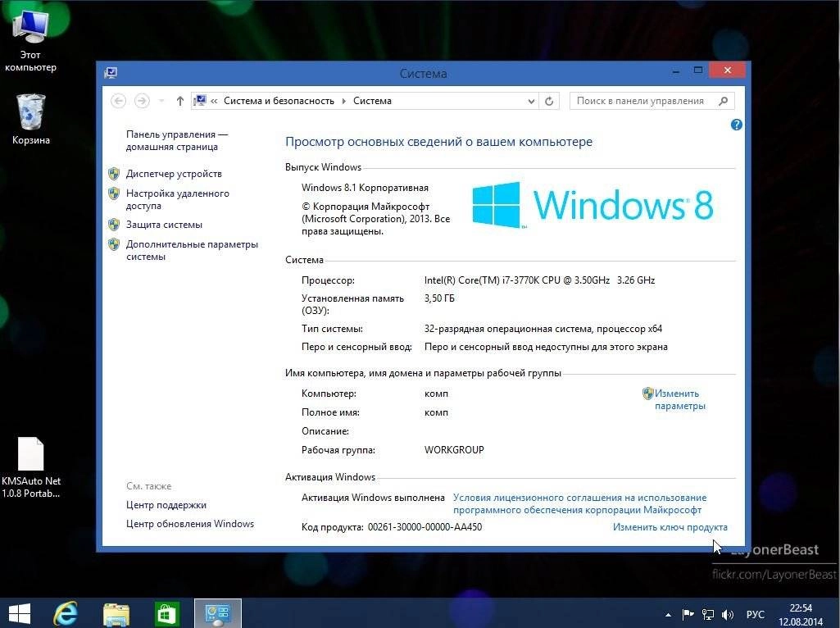The image size is (840, 628).
Task: Click shield icon beside Защита системы
Action: 114,225
